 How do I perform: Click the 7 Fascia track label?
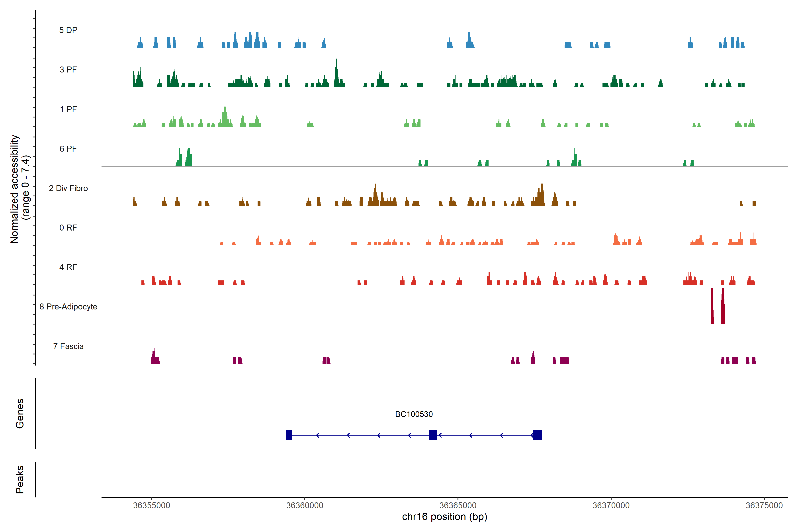pos(68,346)
